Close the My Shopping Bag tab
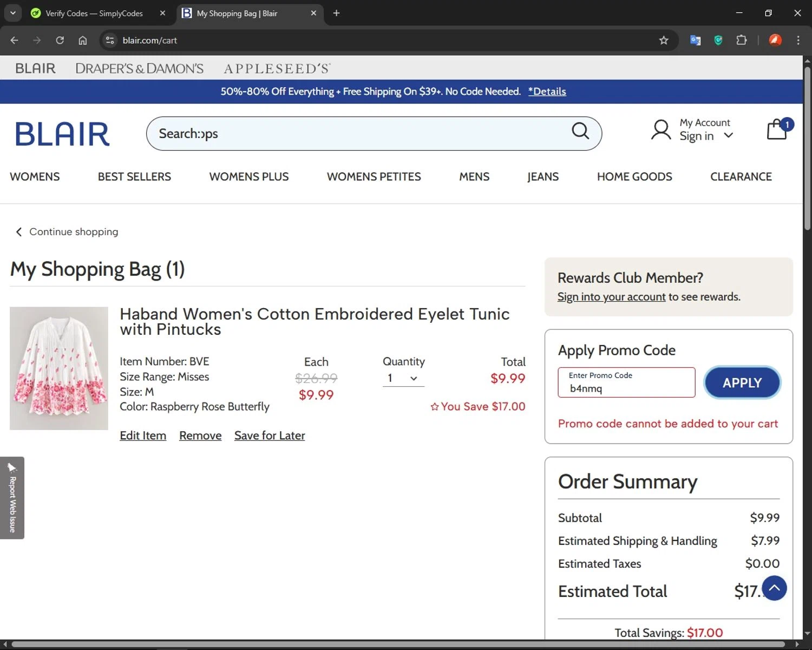 (x=313, y=13)
